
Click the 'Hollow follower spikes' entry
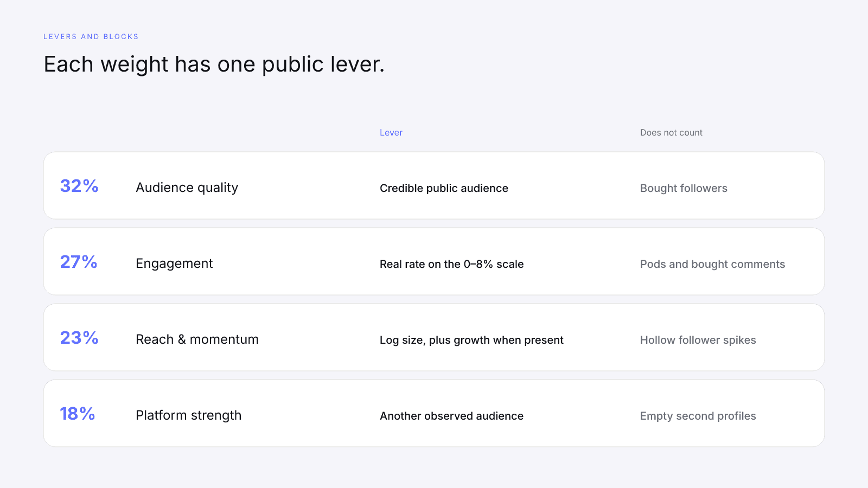[698, 340]
